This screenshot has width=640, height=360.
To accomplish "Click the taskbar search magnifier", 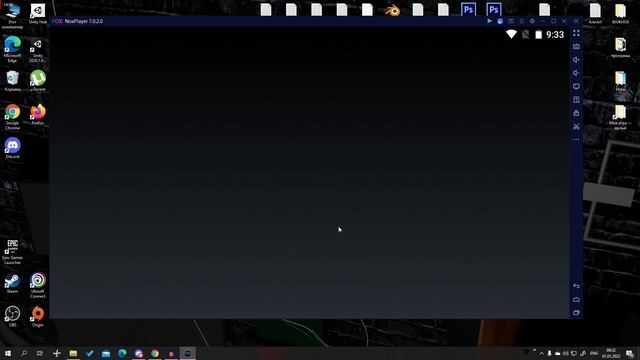I will tap(24, 353).
